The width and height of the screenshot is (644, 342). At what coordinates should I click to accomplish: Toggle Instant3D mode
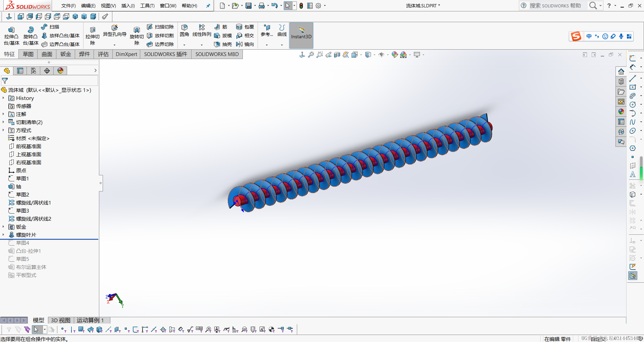point(301,35)
